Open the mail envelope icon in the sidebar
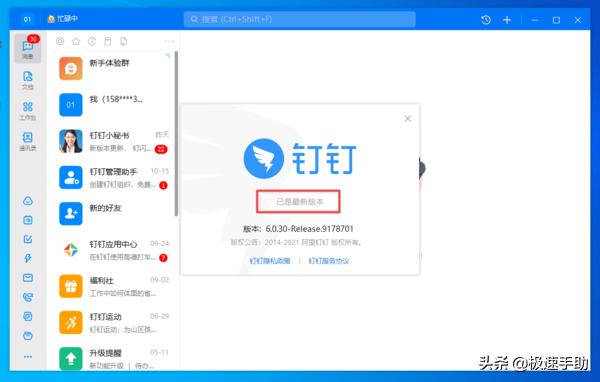Screen dimensions: 600x382 [x=28, y=278]
